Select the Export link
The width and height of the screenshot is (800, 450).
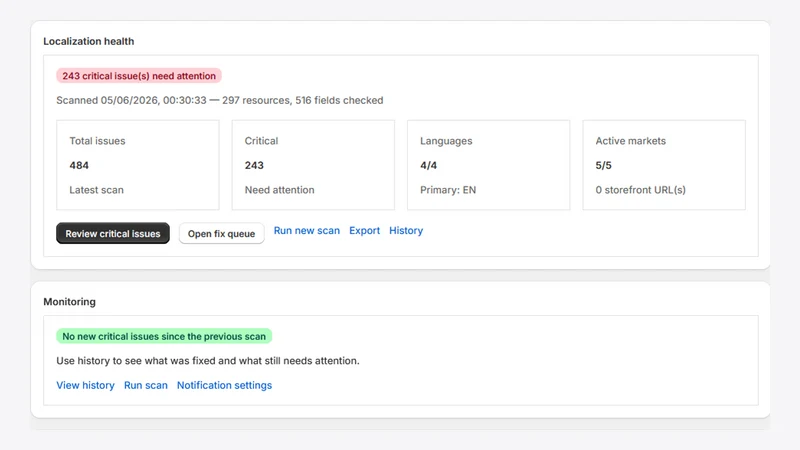click(x=364, y=231)
